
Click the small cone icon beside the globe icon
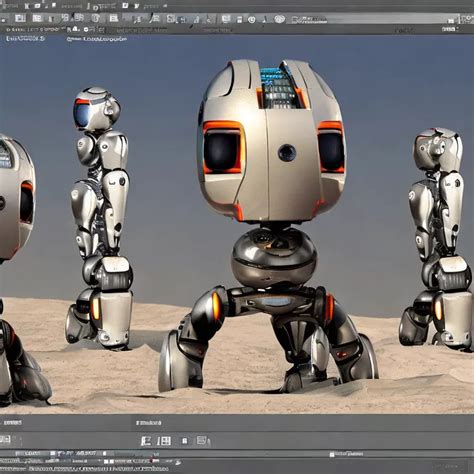pos(264,20)
